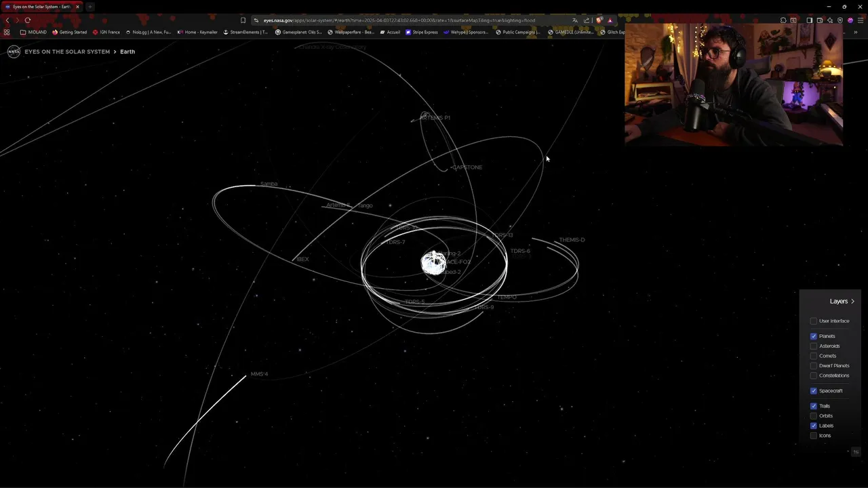
Task: Go back with the browser back arrow
Action: click(x=7, y=20)
